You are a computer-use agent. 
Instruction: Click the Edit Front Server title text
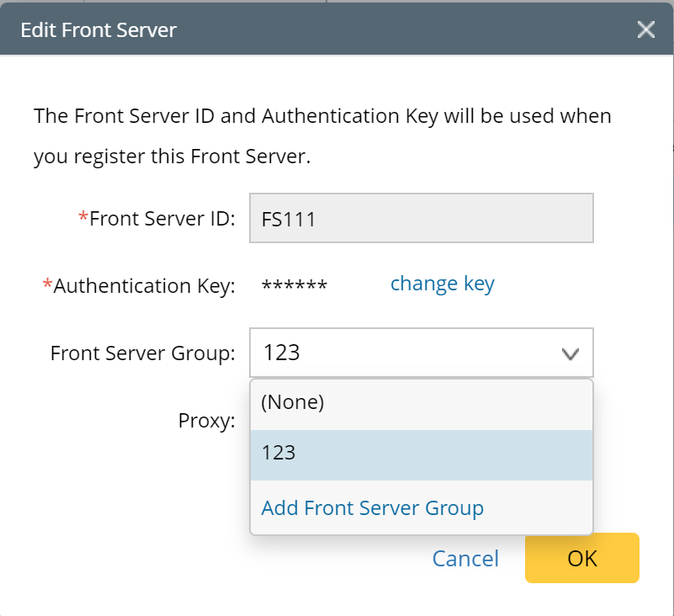[98, 30]
